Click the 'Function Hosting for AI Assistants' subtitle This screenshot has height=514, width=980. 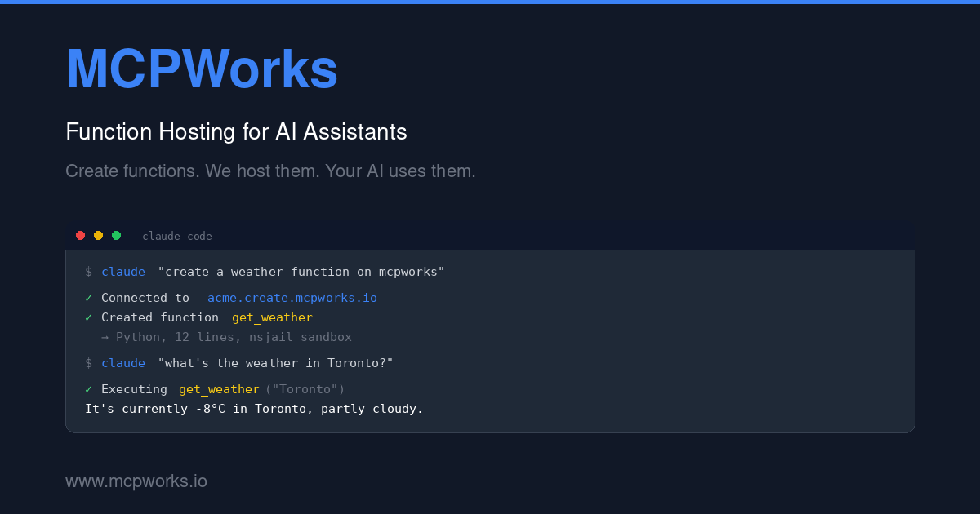pos(236,131)
